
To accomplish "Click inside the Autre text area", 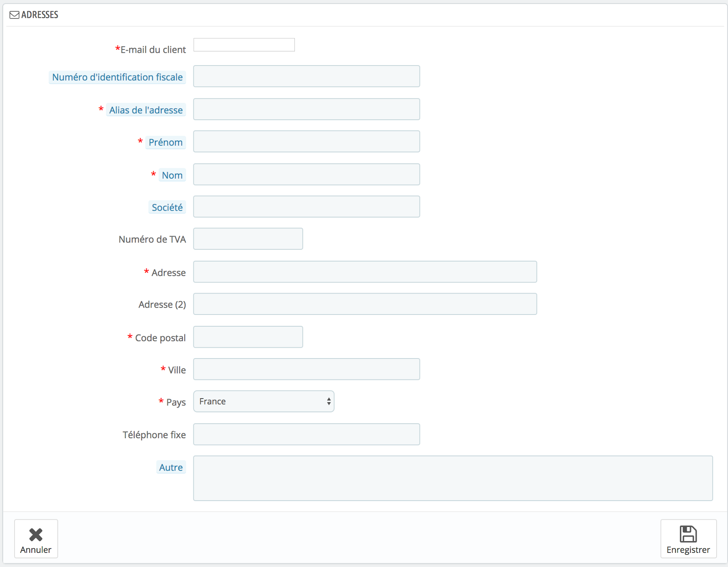I will (453, 478).
